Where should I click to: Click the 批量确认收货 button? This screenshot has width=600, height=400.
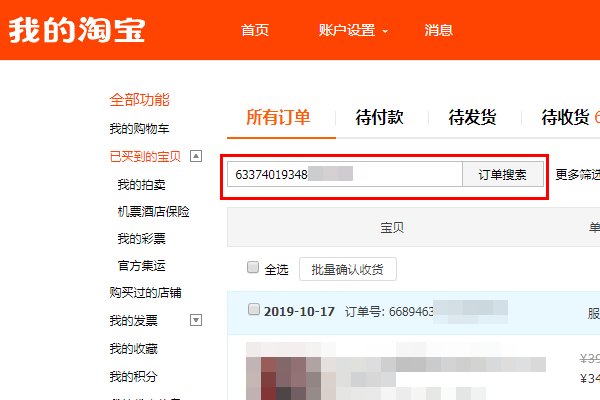[x=348, y=269]
